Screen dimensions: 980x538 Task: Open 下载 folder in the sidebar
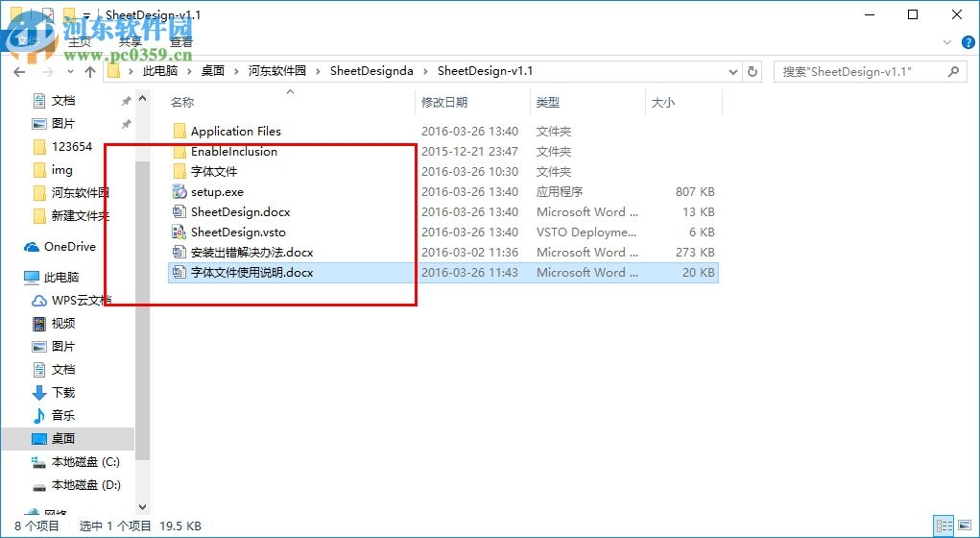pyautogui.click(x=54, y=392)
